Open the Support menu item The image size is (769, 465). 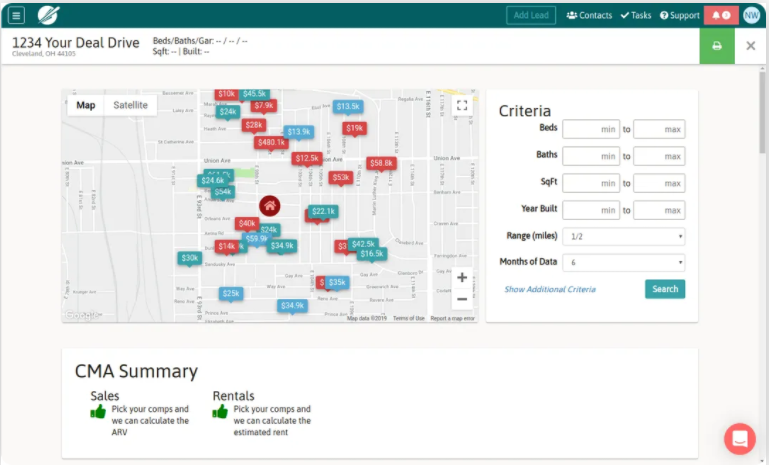(679, 15)
